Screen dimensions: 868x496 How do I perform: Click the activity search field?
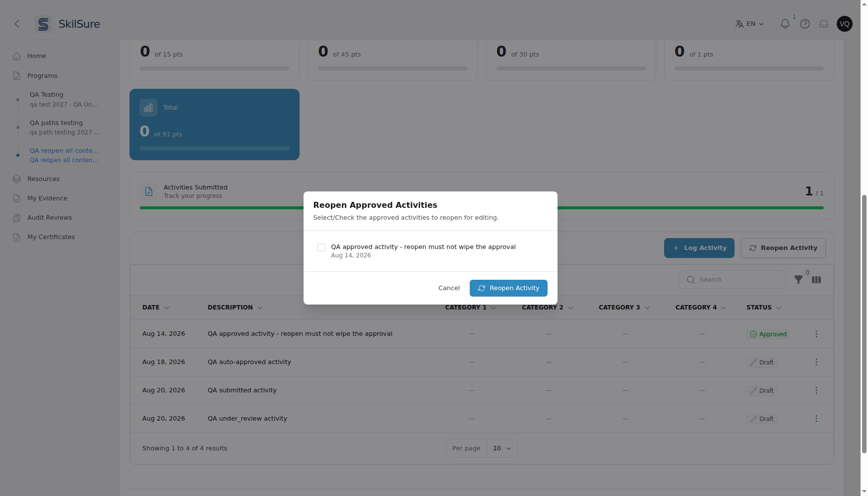click(732, 280)
